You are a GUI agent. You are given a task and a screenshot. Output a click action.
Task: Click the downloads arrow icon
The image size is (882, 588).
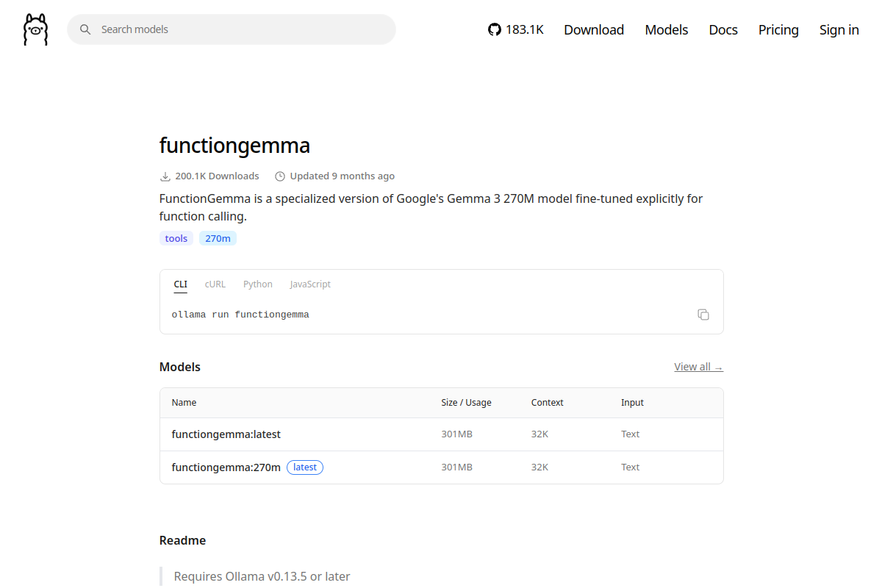point(165,176)
